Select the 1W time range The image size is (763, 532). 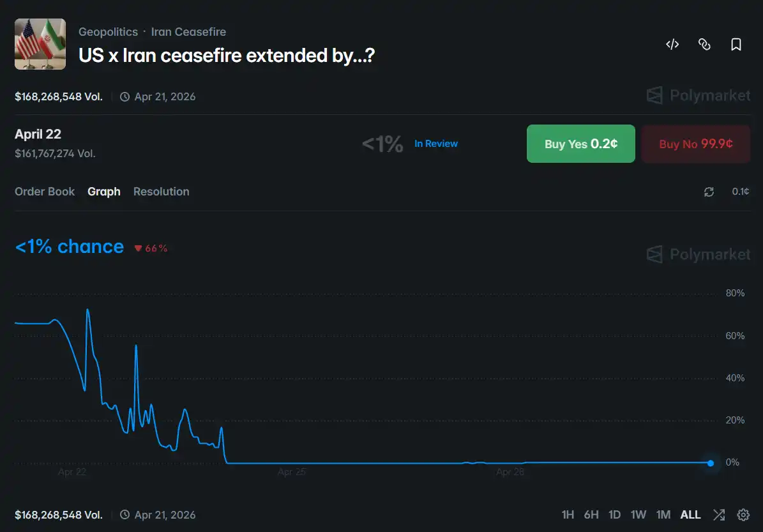638,515
